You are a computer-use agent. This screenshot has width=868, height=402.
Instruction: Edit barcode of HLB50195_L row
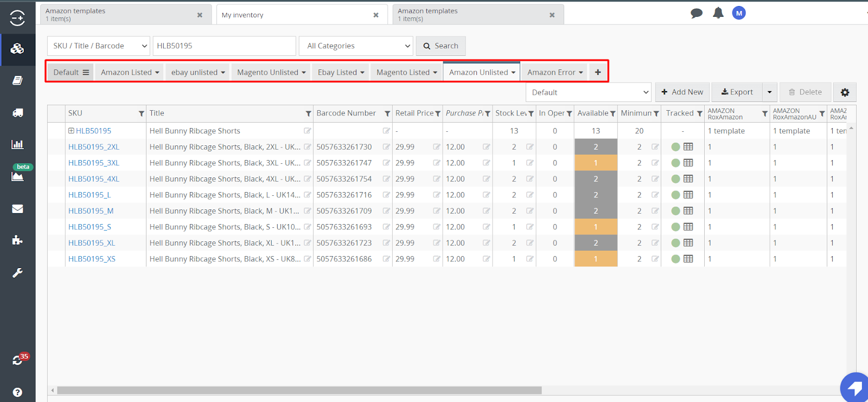tap(386, 195)
